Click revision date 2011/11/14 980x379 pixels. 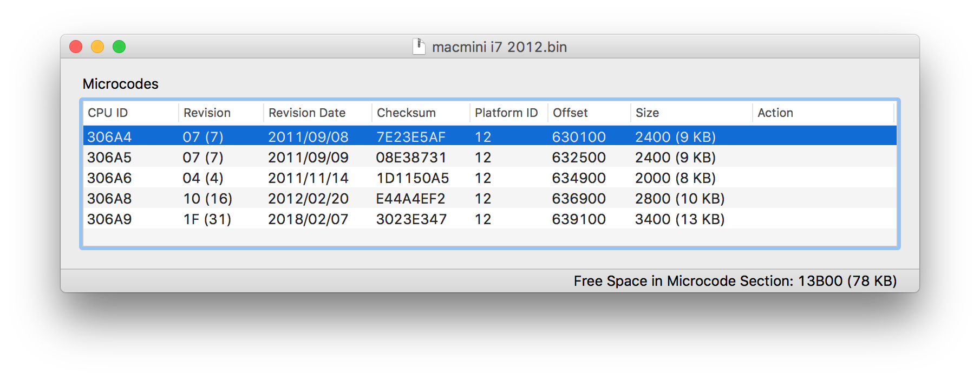tap(308, 178)
